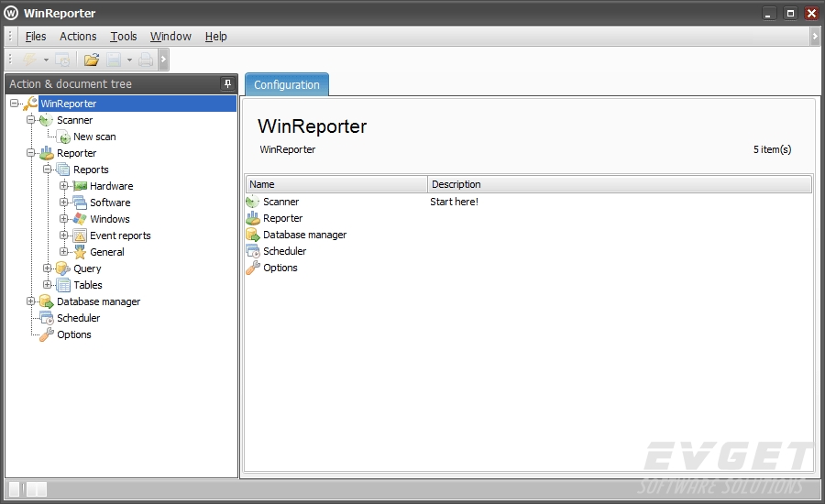Open the dropdown arrow beside the lightning icon
The image size is (825, 504).
coord(47,60)
